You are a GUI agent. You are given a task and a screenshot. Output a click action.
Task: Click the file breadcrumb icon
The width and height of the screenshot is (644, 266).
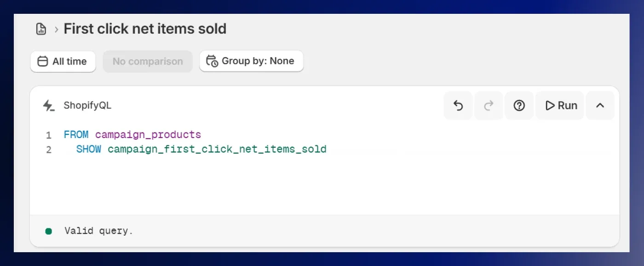tap(41, 29)
